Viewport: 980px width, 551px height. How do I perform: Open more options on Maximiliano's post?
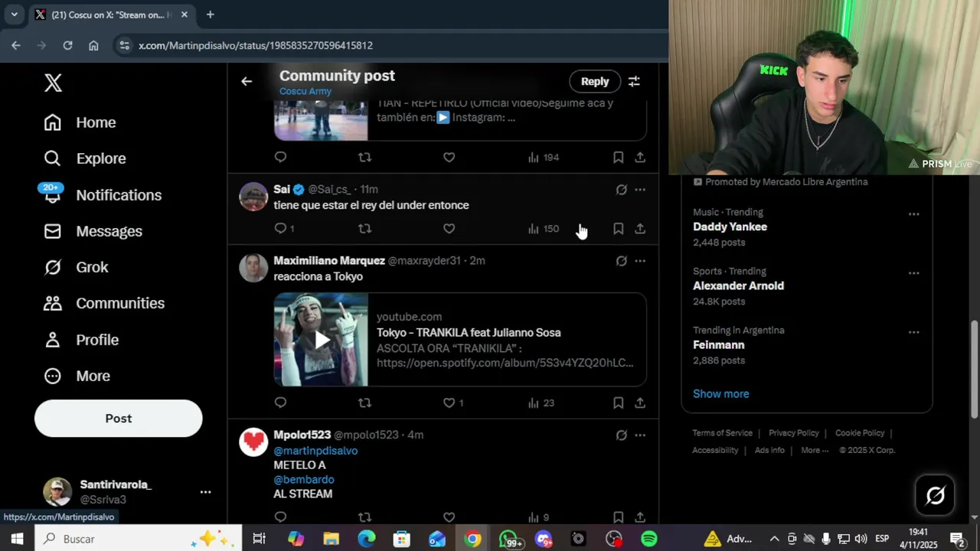click(x=640, y=261)
